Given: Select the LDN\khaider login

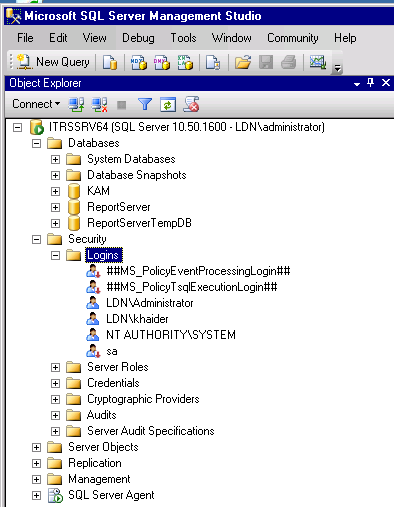Looking at the screenshot, I should coord(137,319).
